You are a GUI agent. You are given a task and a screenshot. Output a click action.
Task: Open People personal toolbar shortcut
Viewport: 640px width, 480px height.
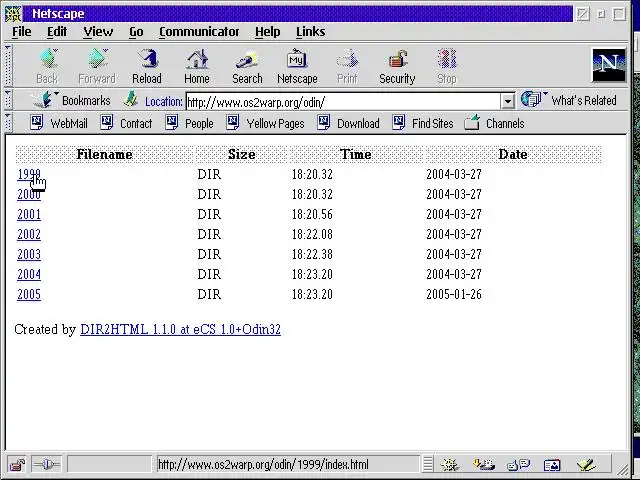point(189,123)
